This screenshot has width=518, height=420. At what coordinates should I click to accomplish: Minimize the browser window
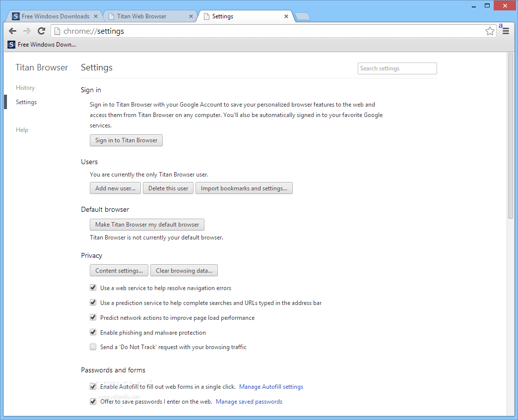474,6
